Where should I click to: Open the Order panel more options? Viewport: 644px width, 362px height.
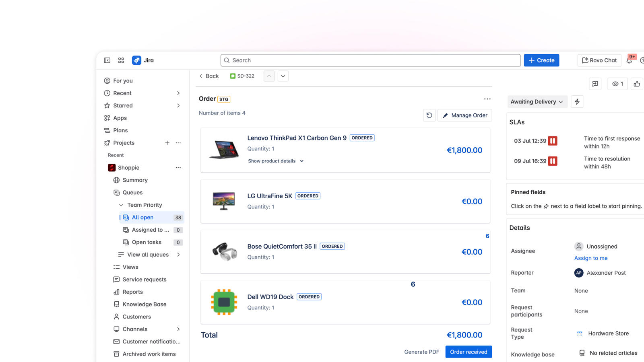click(x=487, y=99)
